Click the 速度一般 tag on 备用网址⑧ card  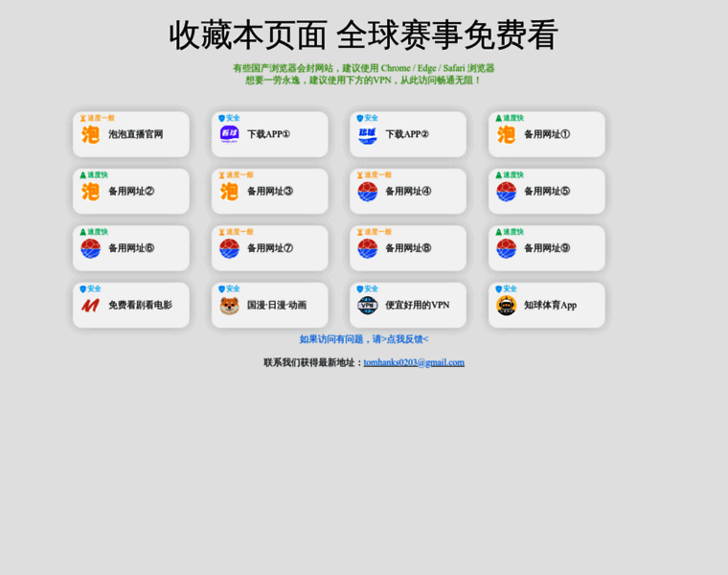point(375,232)
